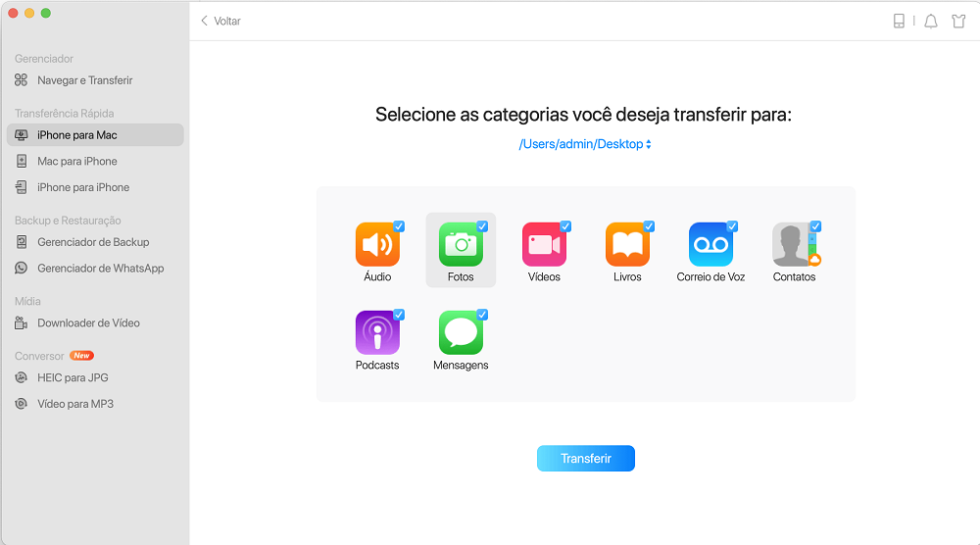
Task: Go back with Voltar
Action: point(220,22)
